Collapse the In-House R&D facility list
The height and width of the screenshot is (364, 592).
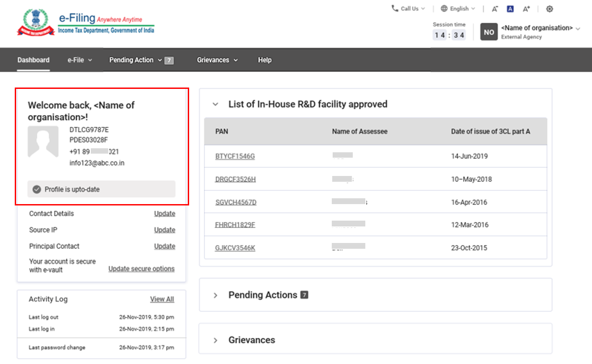(216, 105)
